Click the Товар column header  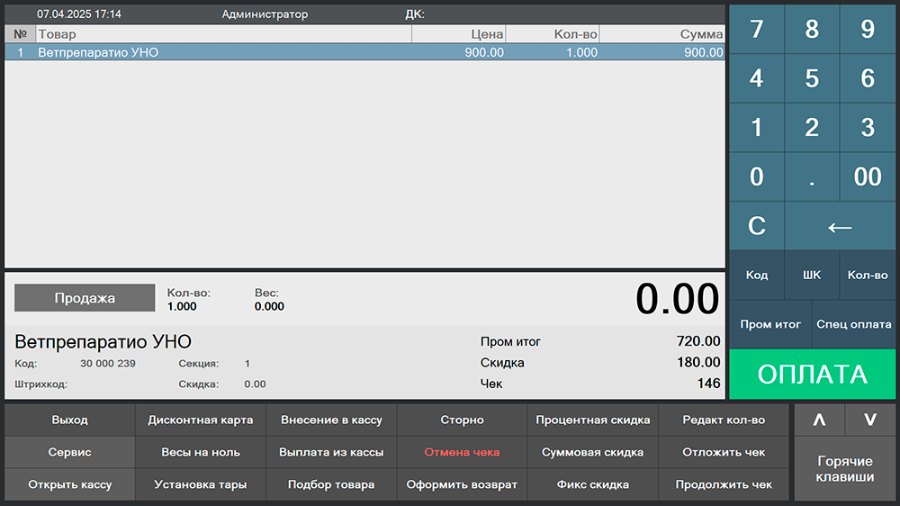tap(224, 34)
